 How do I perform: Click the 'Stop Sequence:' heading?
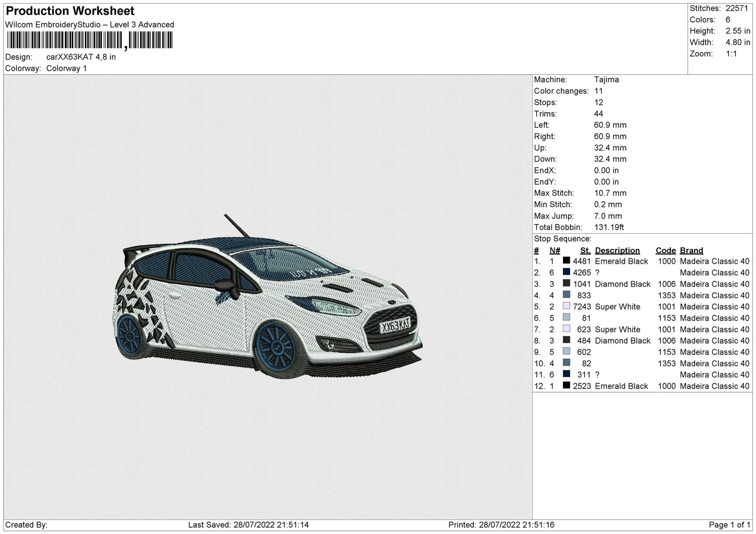[562, 238]
